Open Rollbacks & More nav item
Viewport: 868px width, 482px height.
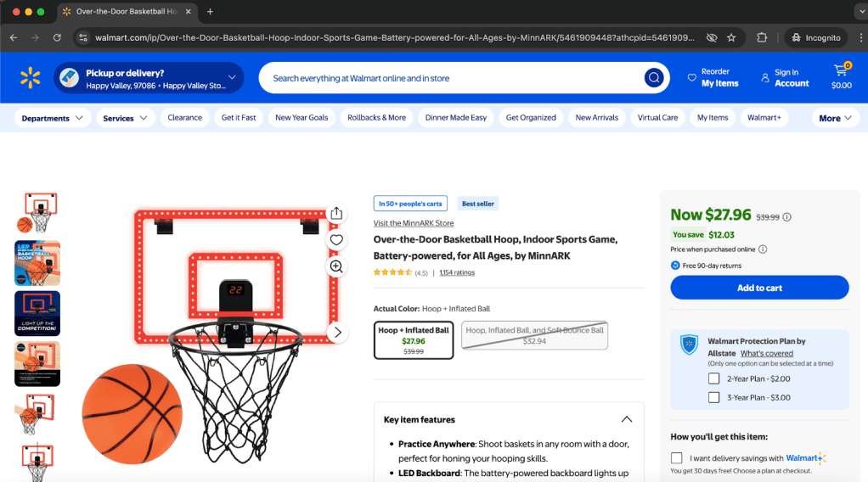tap(376, 118)
